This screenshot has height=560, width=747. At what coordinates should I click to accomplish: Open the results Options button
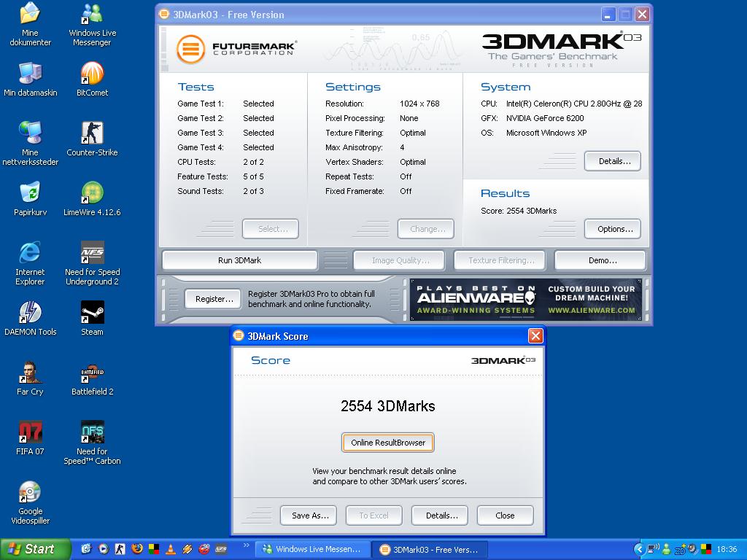(613, 228)
